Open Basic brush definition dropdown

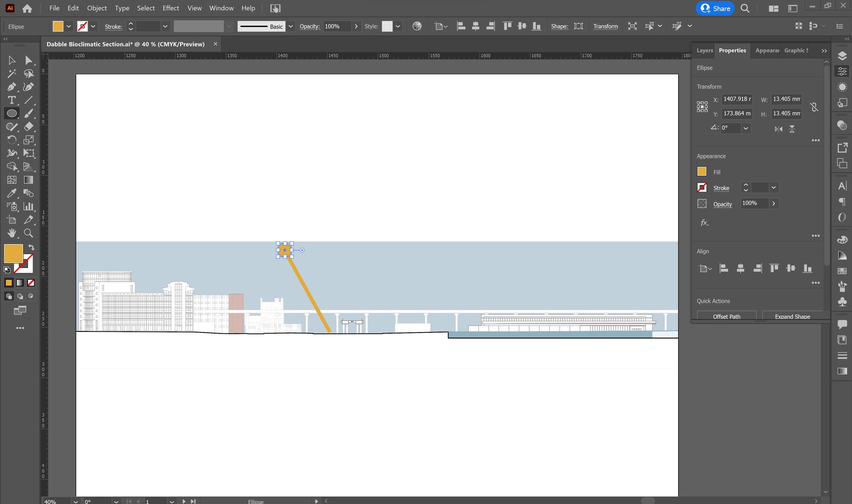pyautogui.click(x=291, y=26)
